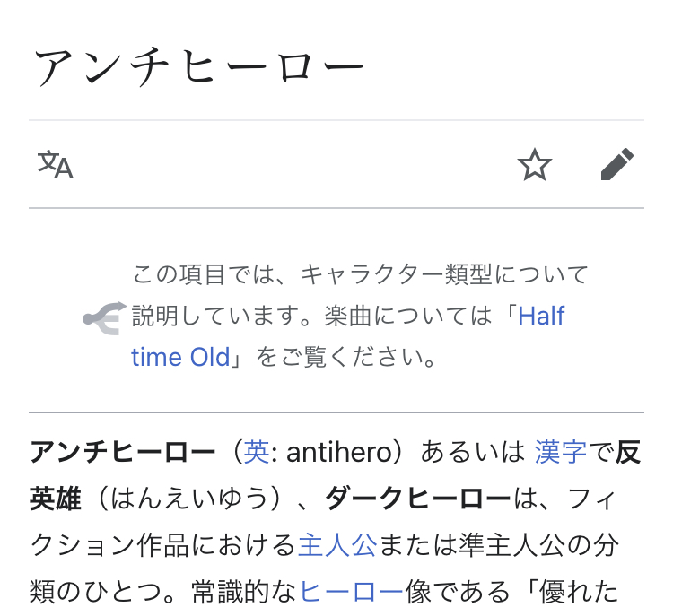Visit the 主人公 article link

pyautogui.click(x=337, y=545)
